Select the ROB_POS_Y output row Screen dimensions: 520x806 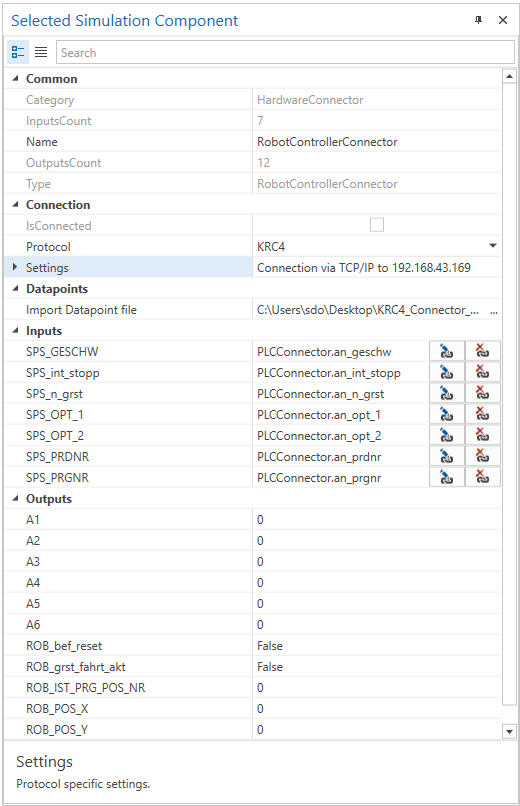252,730
